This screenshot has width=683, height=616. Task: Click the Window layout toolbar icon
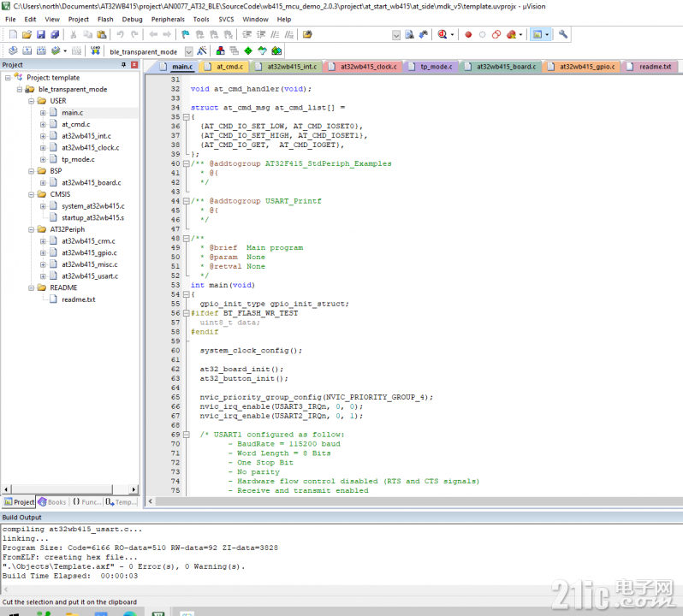click(x=537, y=34)
